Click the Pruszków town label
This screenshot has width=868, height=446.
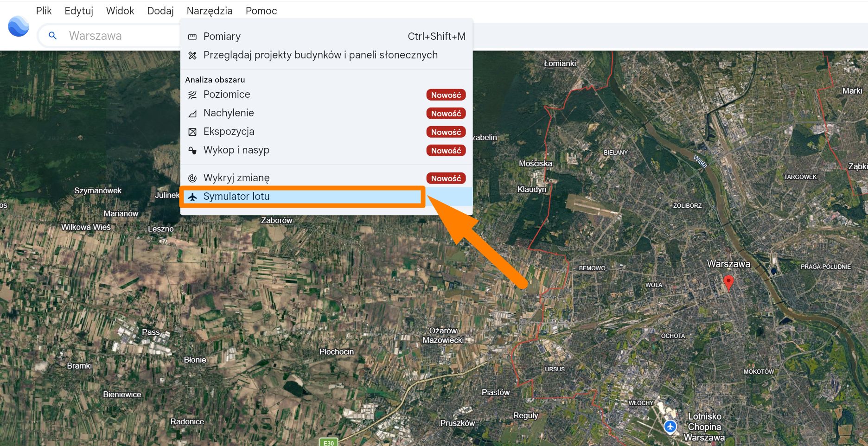pos(458,423)
